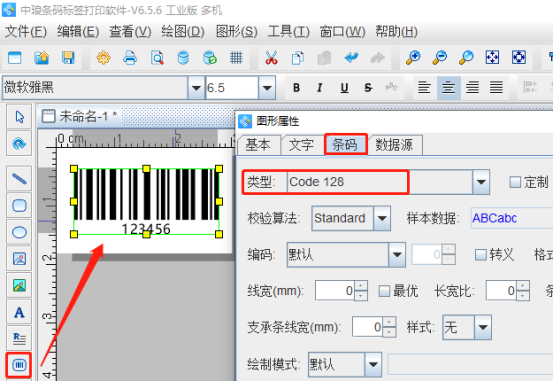This screenshot has width=554, height=381.
Task: Open a file with the folder icon
Action: 41,58
